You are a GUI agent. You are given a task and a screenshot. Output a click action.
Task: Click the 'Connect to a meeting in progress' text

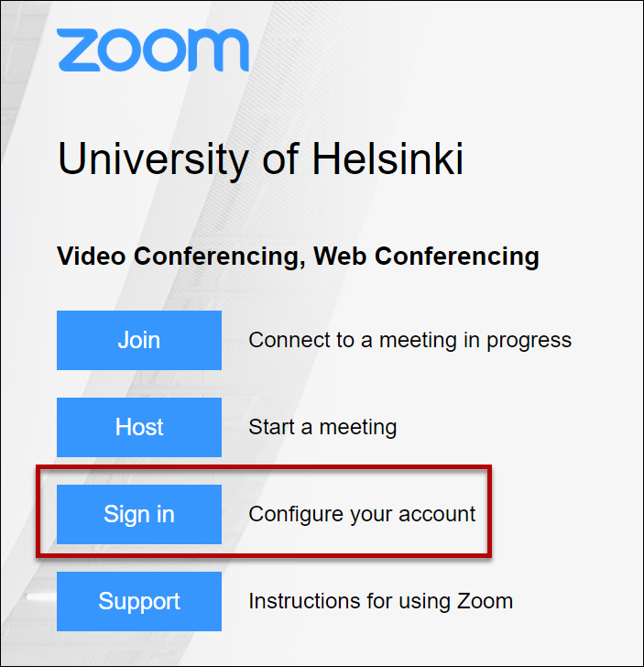coord(410,341)
